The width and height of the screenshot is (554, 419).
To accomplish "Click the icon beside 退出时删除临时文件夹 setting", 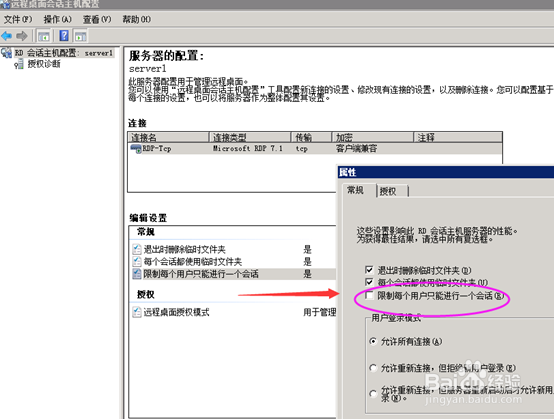I will point(137,249).
